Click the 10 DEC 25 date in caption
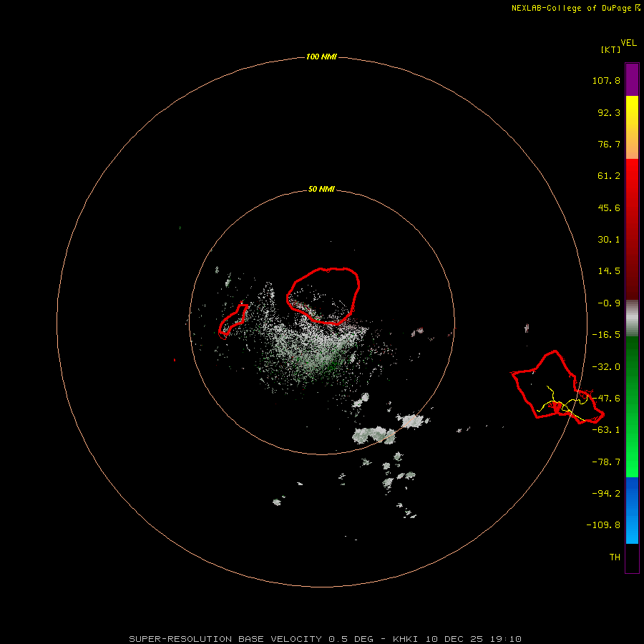Image resolution: width=644 pixels, height=644 pixels. point(454,639)
